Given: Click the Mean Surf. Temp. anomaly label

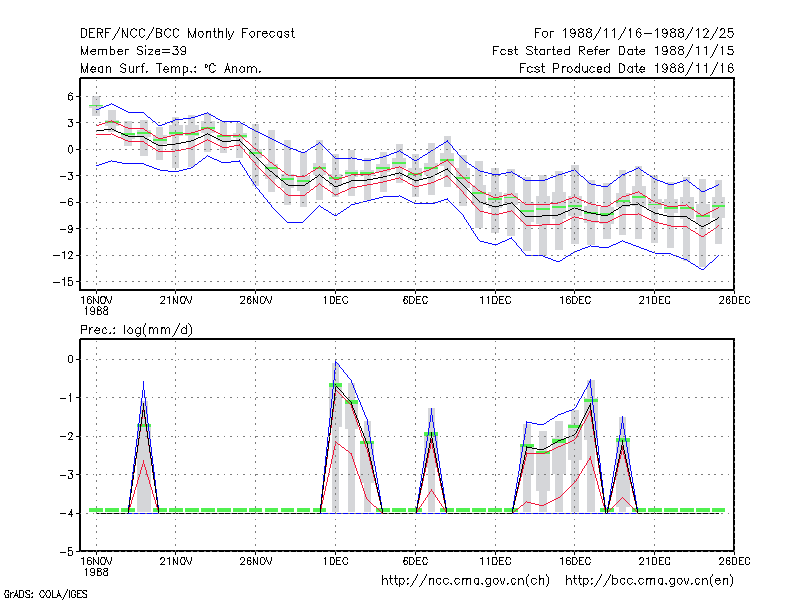Looking at the screenshot, I should point(170,68).
